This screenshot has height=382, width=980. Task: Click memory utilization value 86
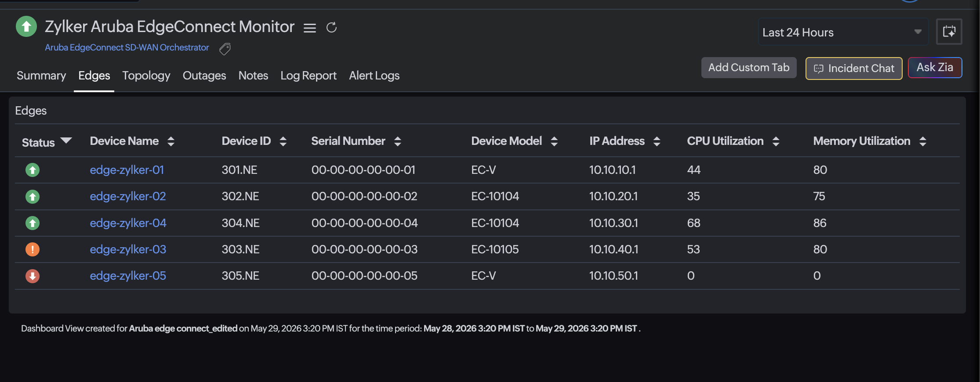[x=820, y=223]
